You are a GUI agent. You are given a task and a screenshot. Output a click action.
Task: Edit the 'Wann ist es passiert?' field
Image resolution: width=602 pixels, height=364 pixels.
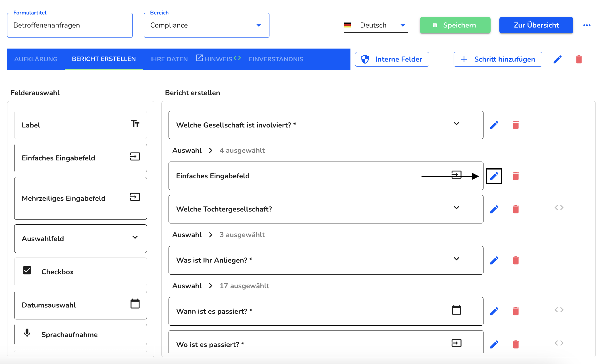494,311
